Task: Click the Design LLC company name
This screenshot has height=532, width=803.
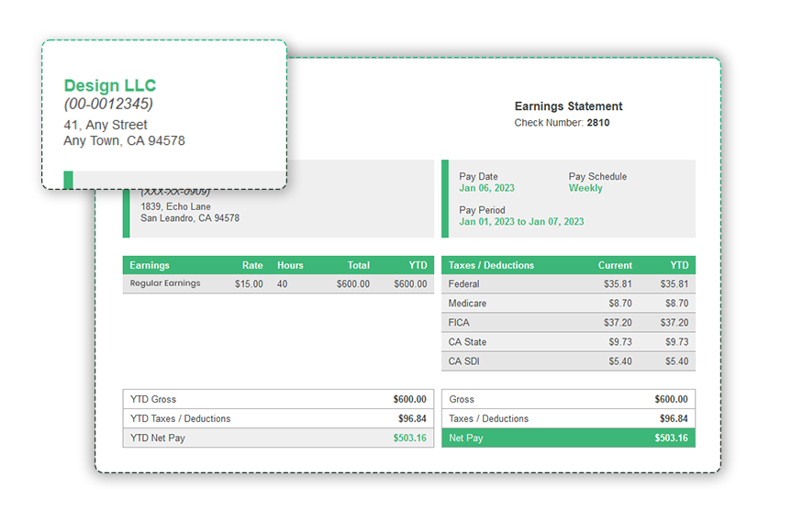Action: [109, 85]
